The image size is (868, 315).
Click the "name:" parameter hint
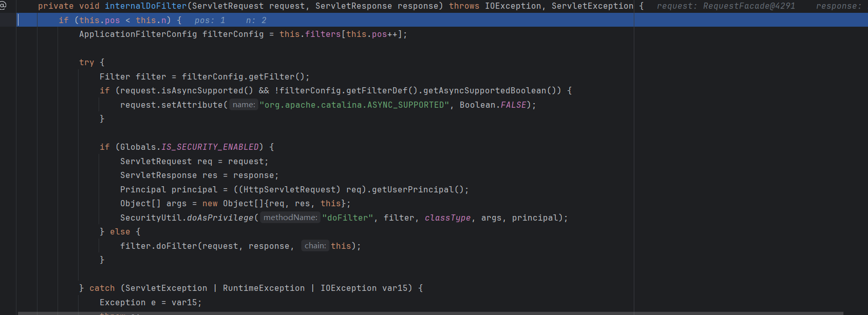pos(243,105)
